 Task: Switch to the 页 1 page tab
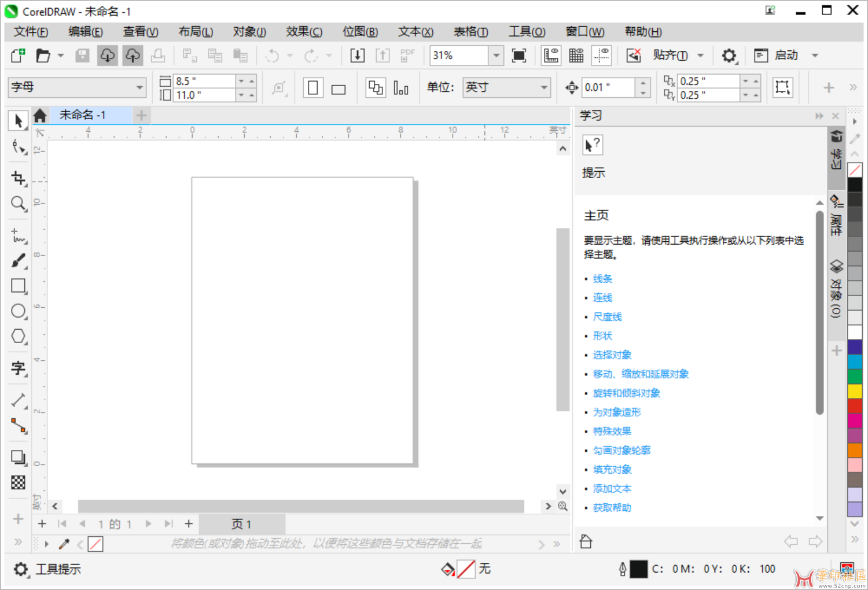(242, 524)
